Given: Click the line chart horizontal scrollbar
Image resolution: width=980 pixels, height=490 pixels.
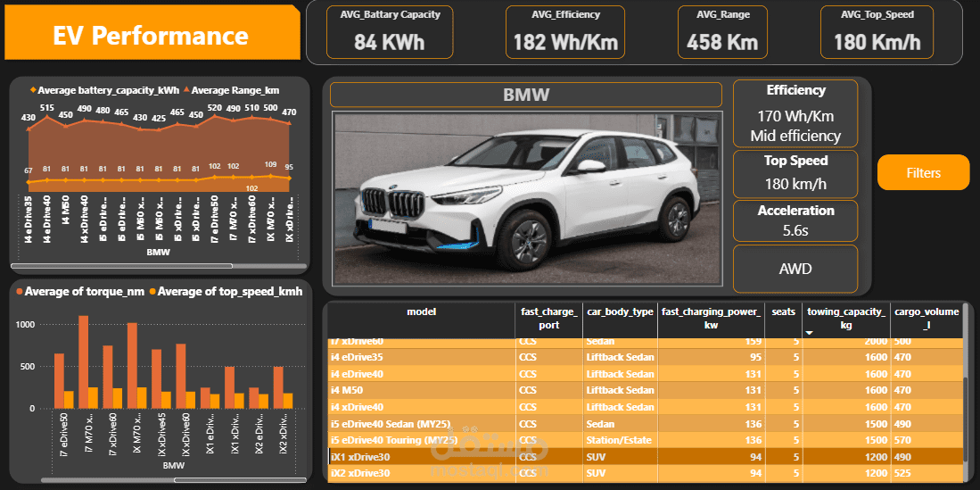Looking at the screenshot, I should coord(121,266).
